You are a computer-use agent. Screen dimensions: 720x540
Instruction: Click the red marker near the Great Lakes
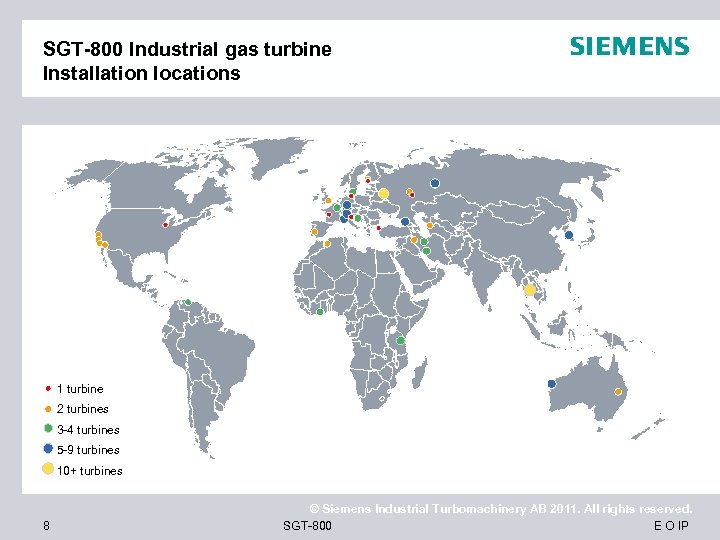click(165, 225)
